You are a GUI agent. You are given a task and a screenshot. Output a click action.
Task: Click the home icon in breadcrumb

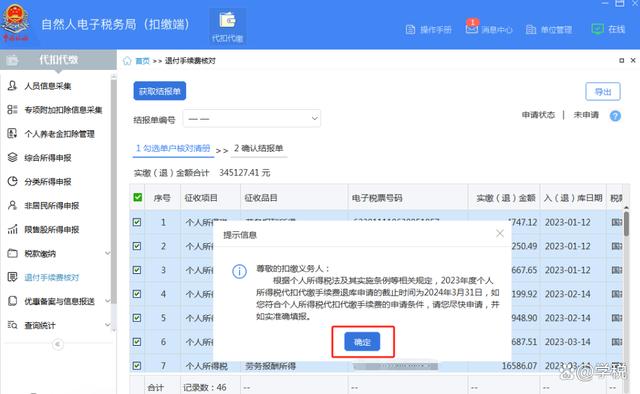coord(127,61)
